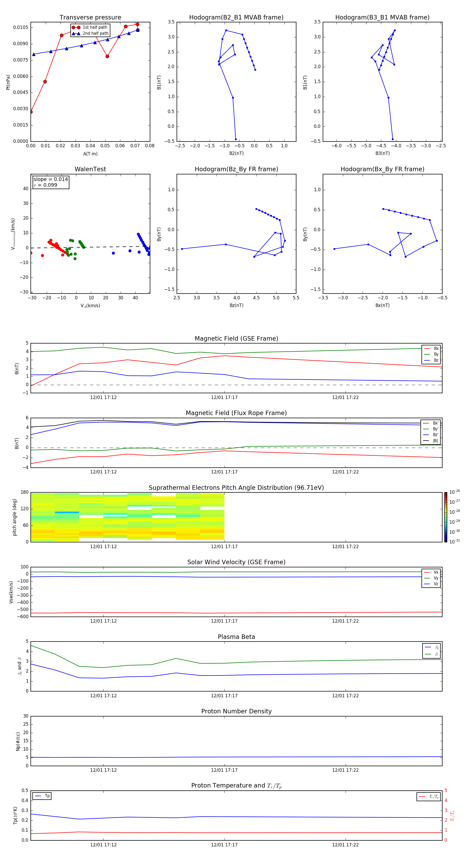Viewport: 473px width, 868px height.
Task: Click the red top marker in Transverse pressure
Action: click(137, 24)
